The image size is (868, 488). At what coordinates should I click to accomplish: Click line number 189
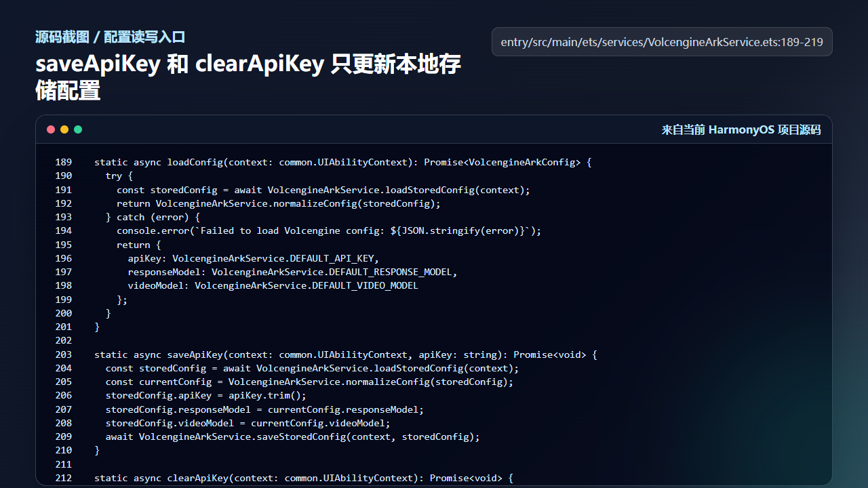[64, 162]
